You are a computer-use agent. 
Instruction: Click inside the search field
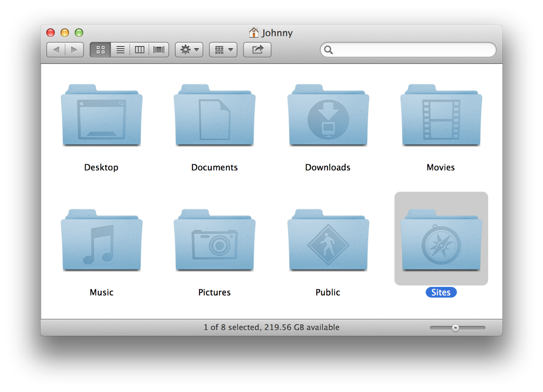point(408,50)
